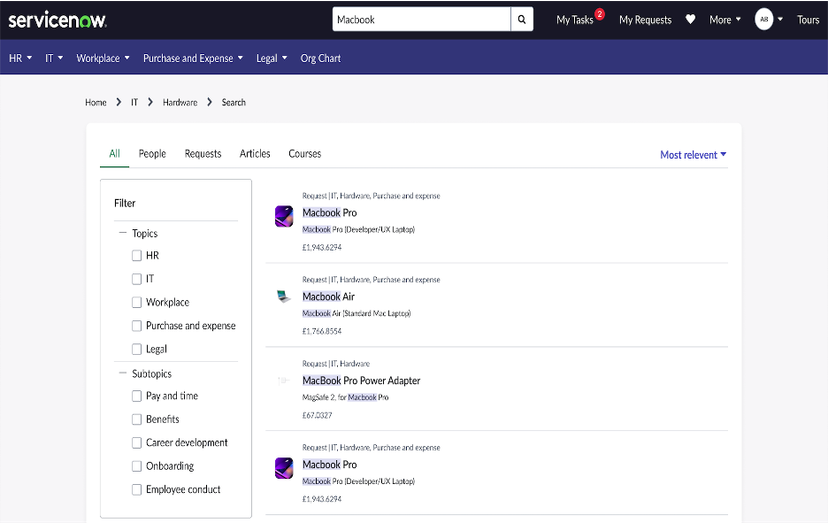Open the IT navigation dropdown

click(x=54, y=58)
